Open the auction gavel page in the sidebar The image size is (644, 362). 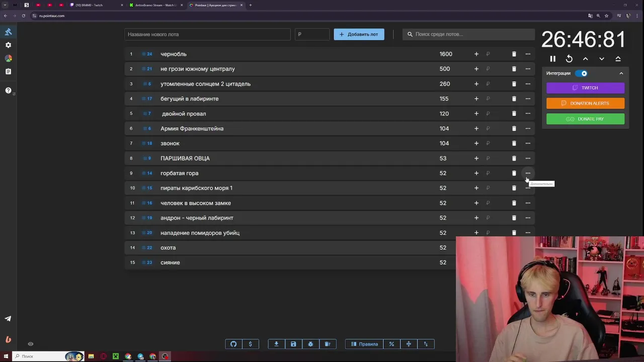coord(8,32)
